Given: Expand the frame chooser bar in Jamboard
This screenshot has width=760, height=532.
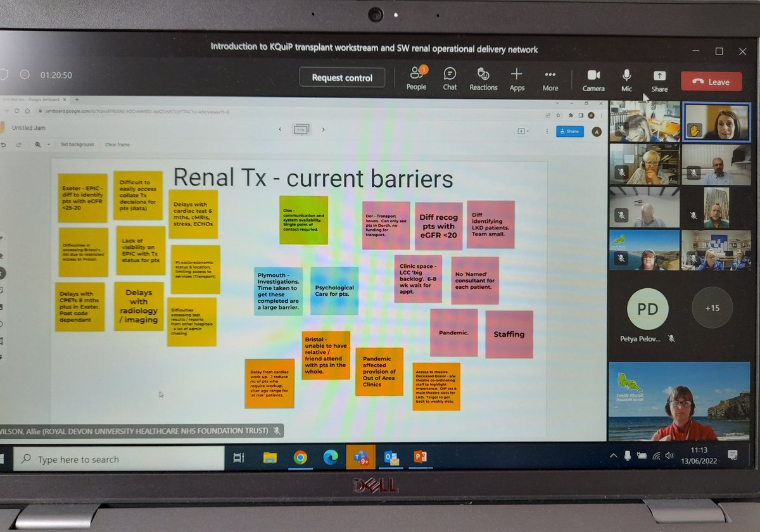Looking at the screenshot, I should (301, 129).
